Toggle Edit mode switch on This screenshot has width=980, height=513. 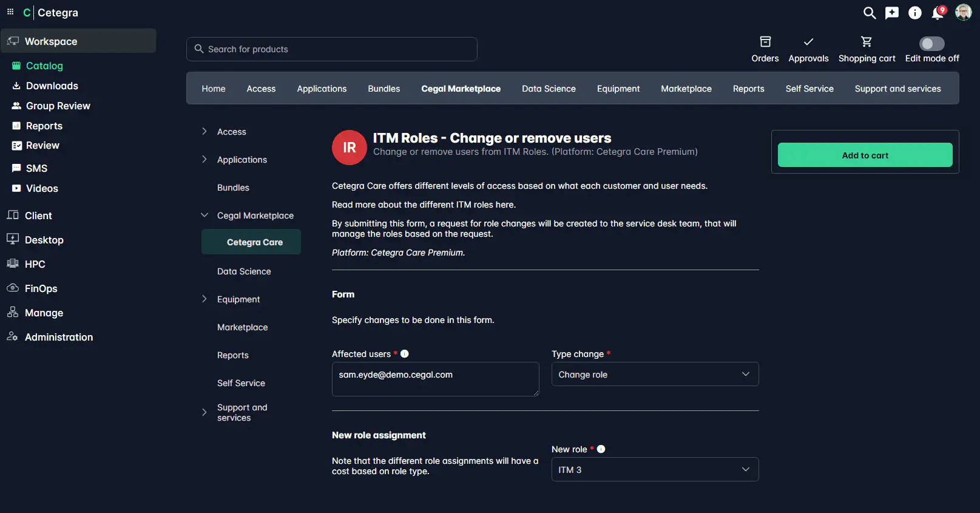pyautogui.click(x=931, y=44)
